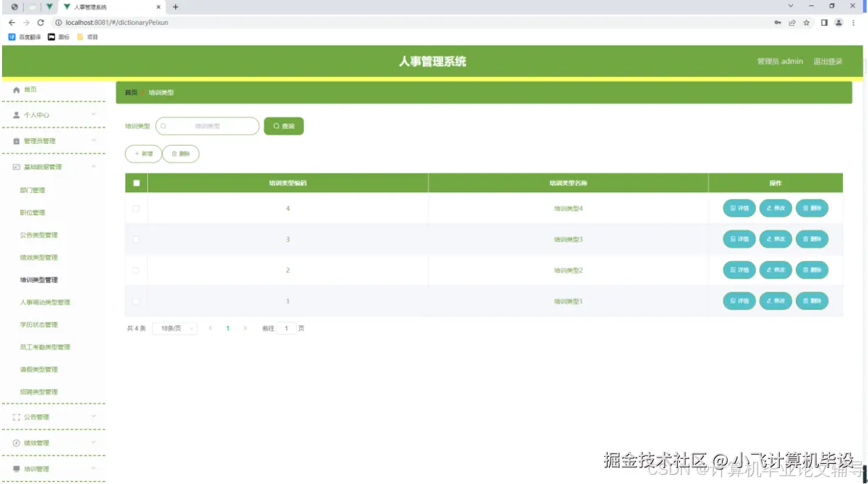Click the 培训类型4 name cell
Image resolution: width=868 pixels, height=484 pixels.
coord(568,208)
